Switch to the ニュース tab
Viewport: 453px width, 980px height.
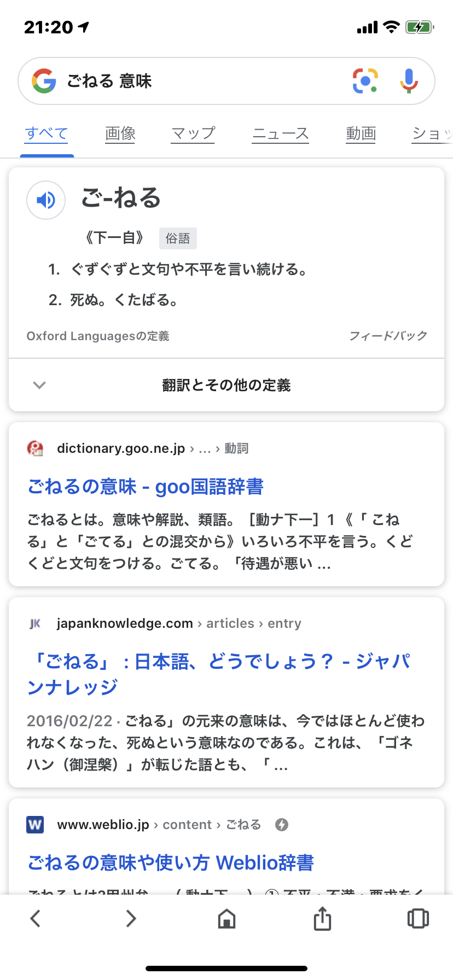(x=281, y=133)
